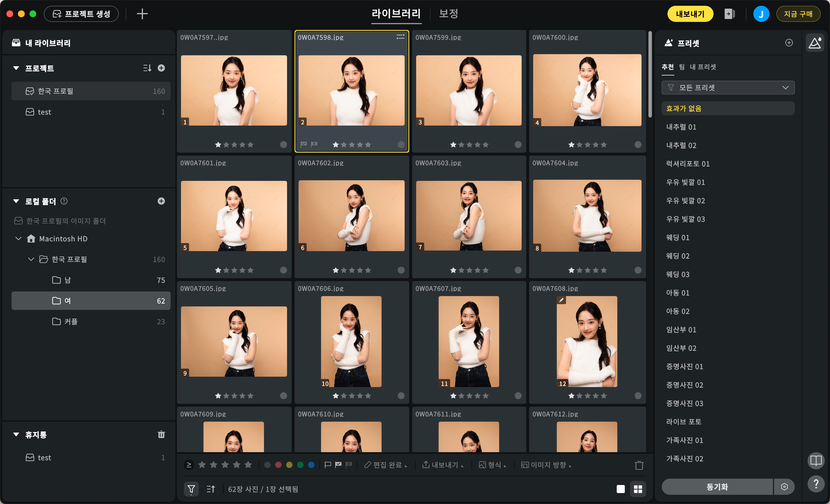Open the 이미지 방향 dropdown
830x504 pixels.
(546, 465)
